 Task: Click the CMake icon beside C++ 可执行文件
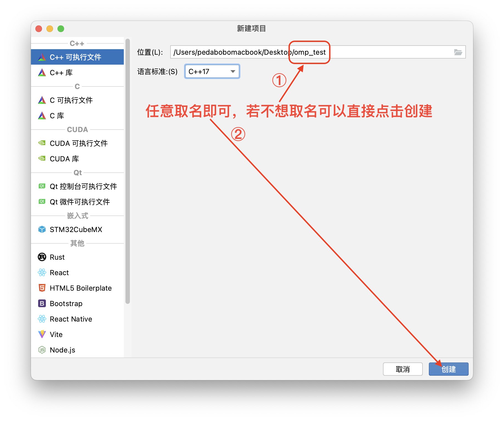(x=42, y=57)
